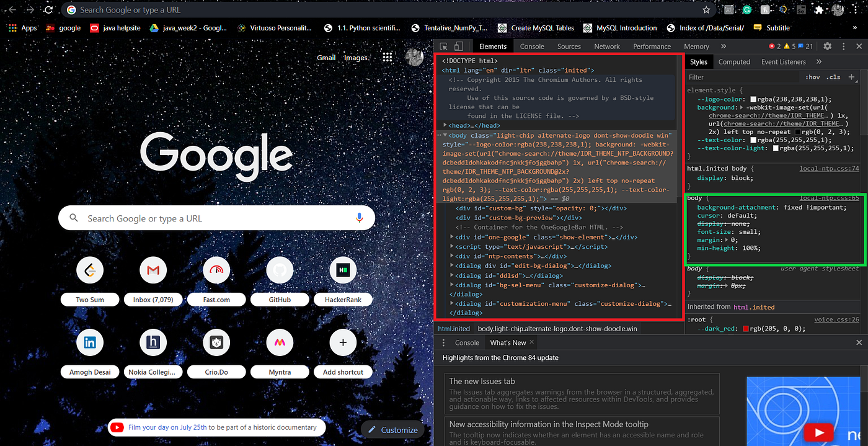This screenshot has height=446, width=868.
Task: Expand the script text/javascript node
Action: 452,246
